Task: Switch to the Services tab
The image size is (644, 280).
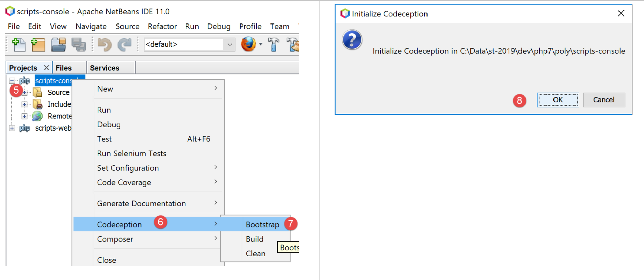Action: click(x=105, y=68)
